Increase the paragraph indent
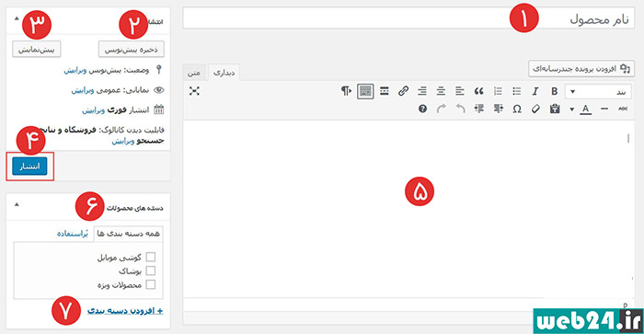The width and height of the screenshot is (644, 334). pos(479,109)
